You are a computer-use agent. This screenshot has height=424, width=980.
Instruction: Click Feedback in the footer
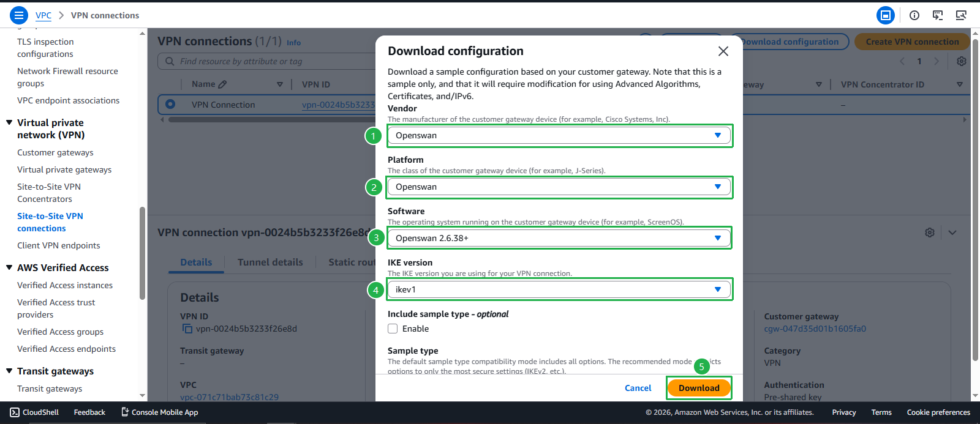pyautogui.click(x=89, y=412)
